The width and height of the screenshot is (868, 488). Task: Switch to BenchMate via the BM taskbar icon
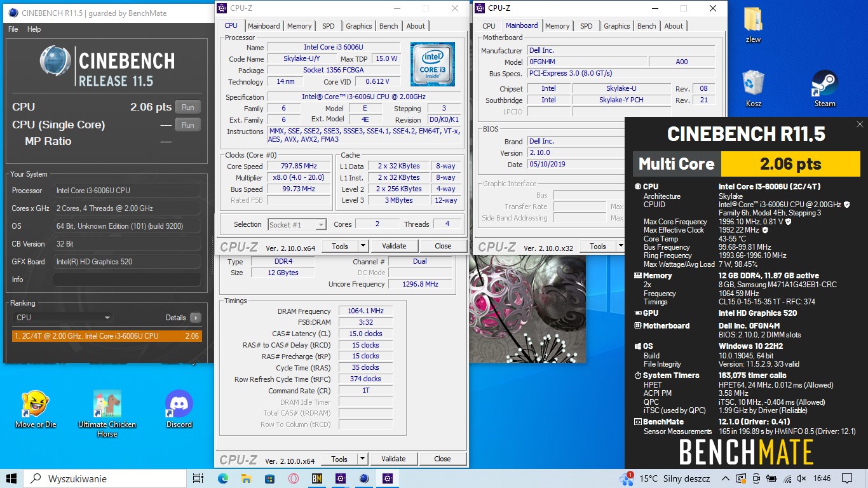click(x=317, y=478)
